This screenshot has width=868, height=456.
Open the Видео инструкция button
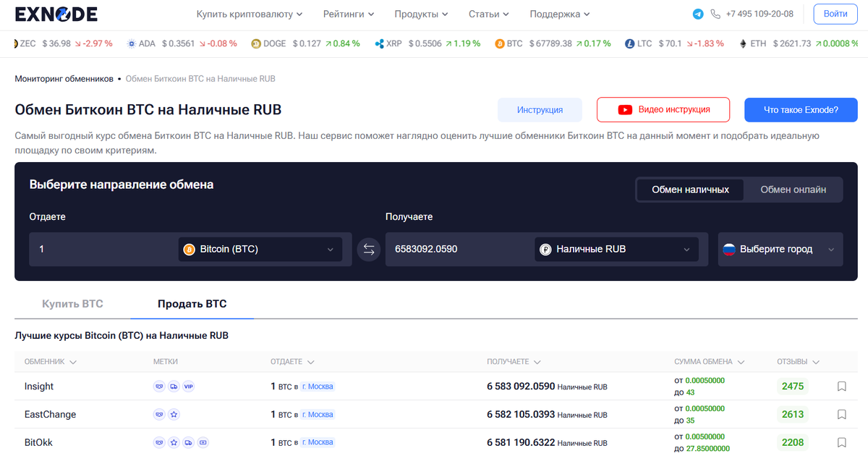[x=663, y=110]
